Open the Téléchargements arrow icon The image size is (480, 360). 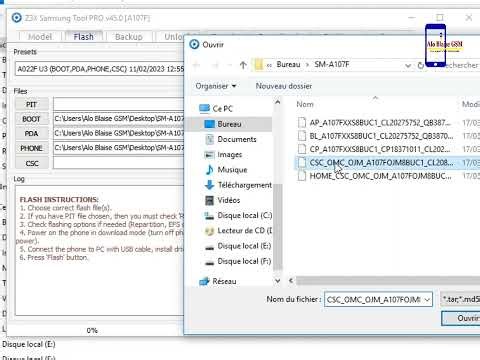(209, 185)
